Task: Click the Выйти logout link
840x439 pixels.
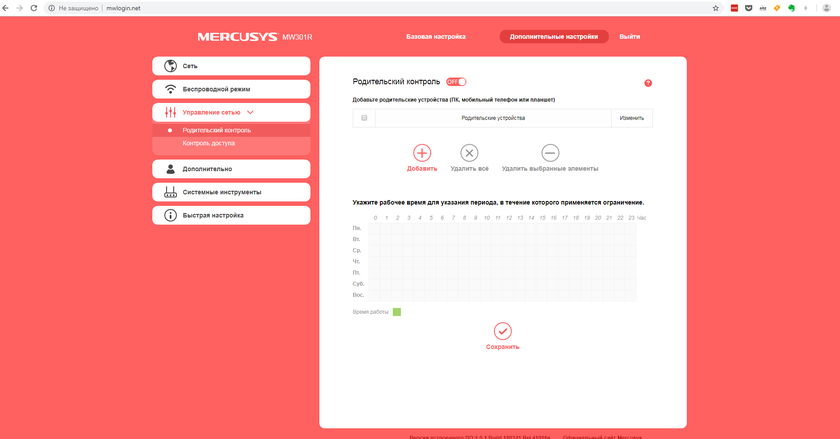Action: (629, 37)
